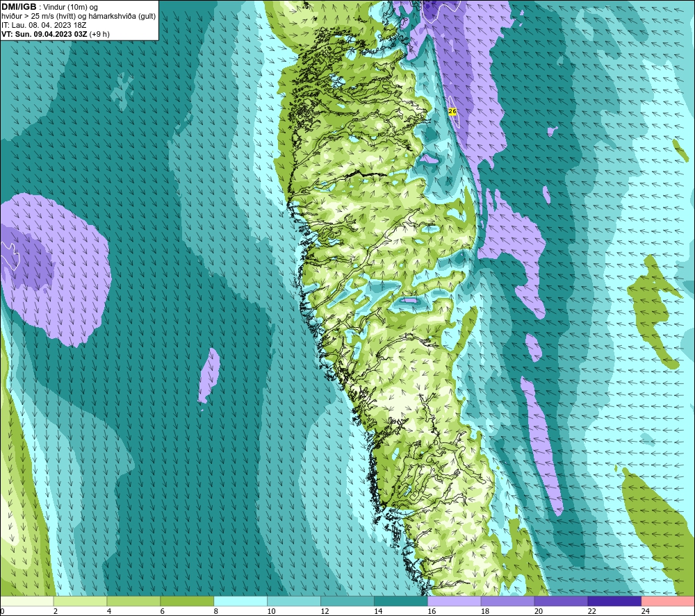Click the scale label "16"
This screenshot has width=695, height=616.
tap(432, 611)
